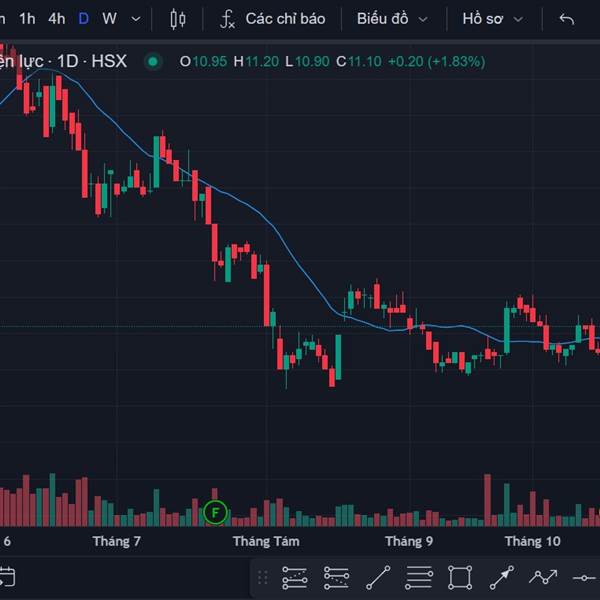Select the W weekly timeframe
Image resolution: width=600 pixels, height=600 pixels.
(x=109, y=18)
